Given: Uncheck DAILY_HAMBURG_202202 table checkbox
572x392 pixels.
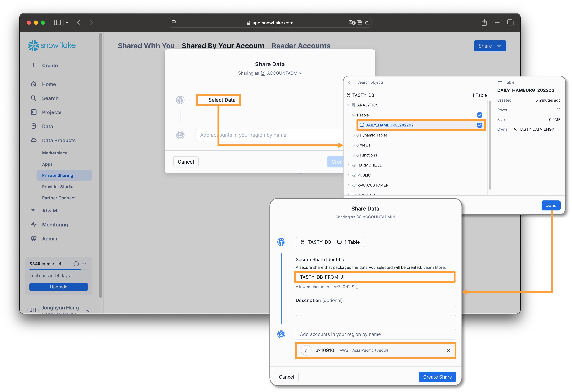Looking at the screenshot, I should point(479,125).
